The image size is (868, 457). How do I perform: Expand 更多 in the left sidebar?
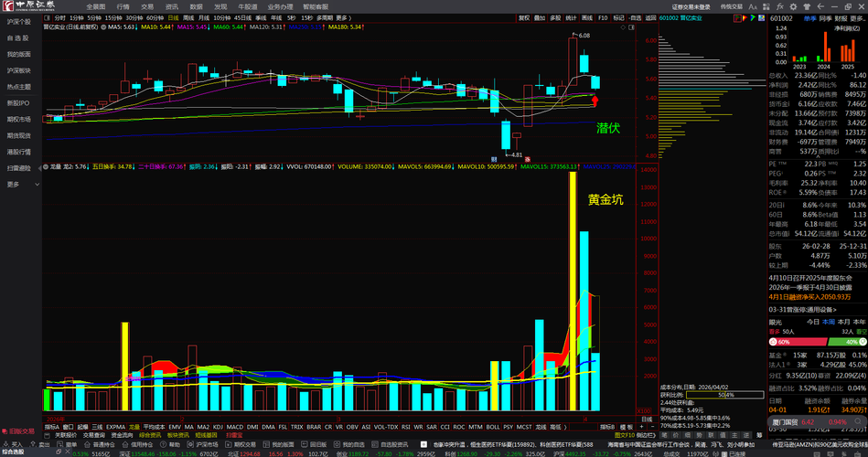pos(22,185)
